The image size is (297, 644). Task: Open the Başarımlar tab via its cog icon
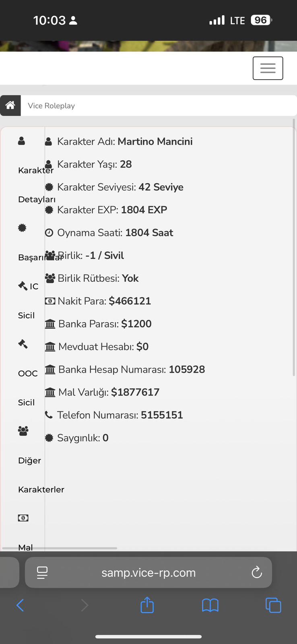coord(22,228)
